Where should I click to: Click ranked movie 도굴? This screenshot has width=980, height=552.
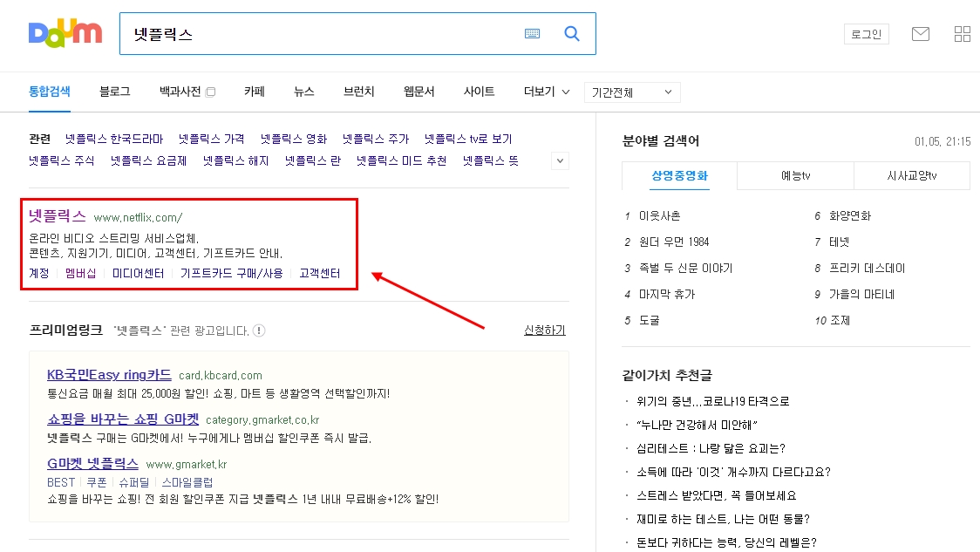pos(649,321)
